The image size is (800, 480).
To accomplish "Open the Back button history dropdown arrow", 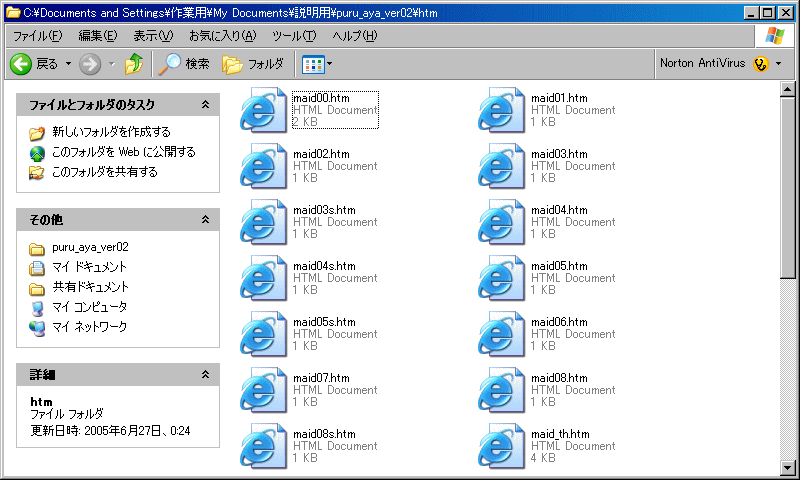I will click(x=68, y=64).
